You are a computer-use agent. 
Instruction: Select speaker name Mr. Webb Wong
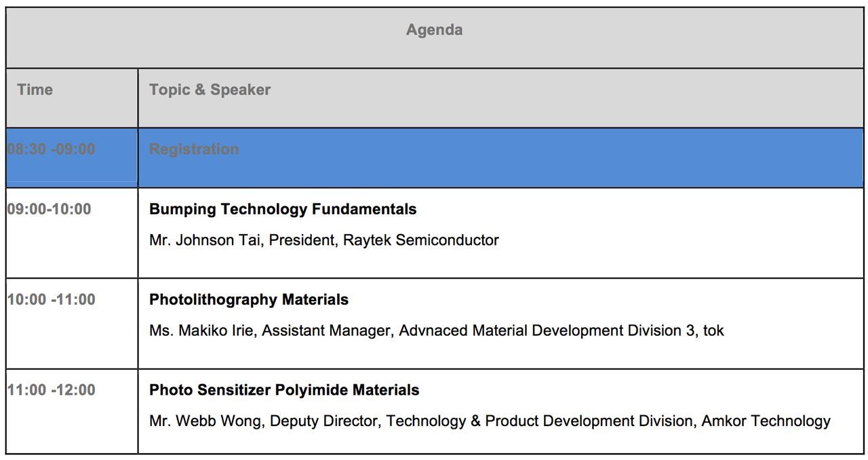205,421
